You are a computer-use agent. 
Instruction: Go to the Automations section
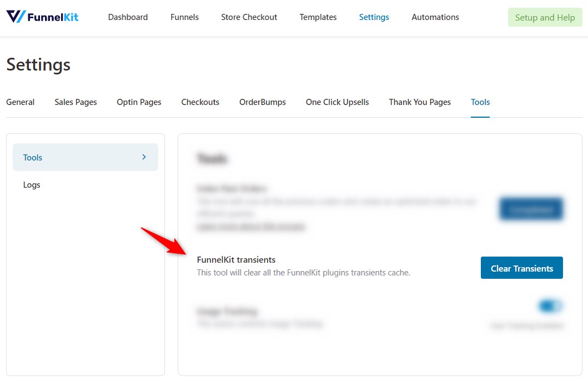coord(435,17)
